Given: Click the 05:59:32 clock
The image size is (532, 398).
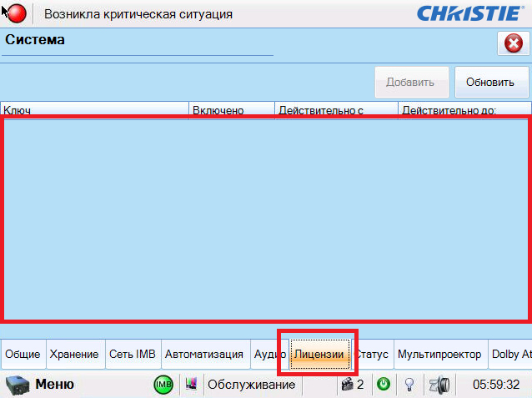Looking at the screenshot, I should point(496,385).
